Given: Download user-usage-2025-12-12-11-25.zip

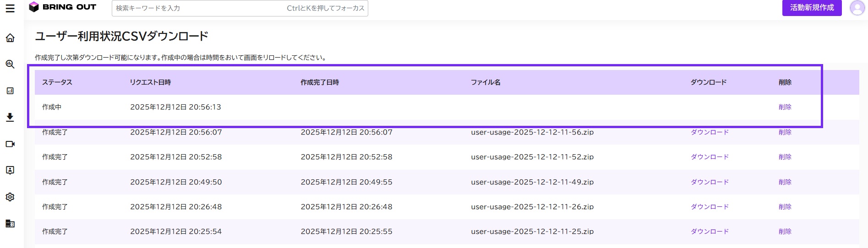Looking at the screenshot, I should coord(710,232).
